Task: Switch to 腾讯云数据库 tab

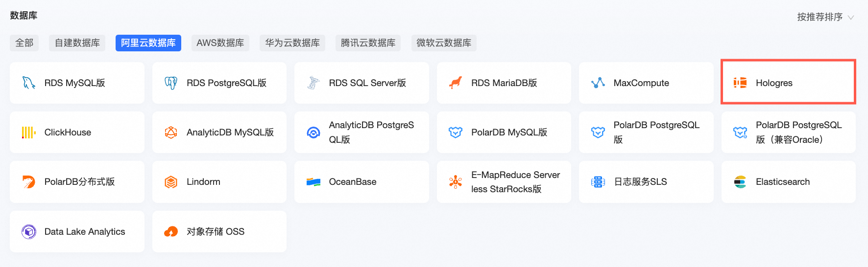Action: pyautogui.click(x=368, y=43)
